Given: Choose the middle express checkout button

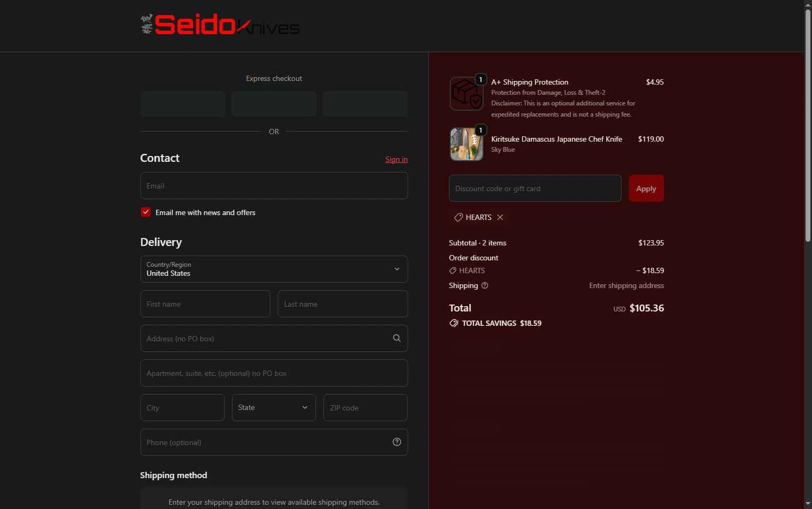Looking at the screenshot, I should [x=274, y=103].
